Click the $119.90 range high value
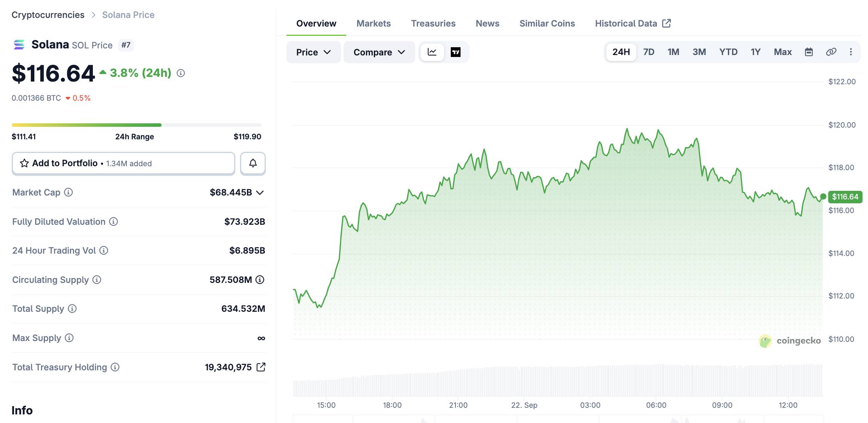The image size is (868, 423). tap(247, 137)
